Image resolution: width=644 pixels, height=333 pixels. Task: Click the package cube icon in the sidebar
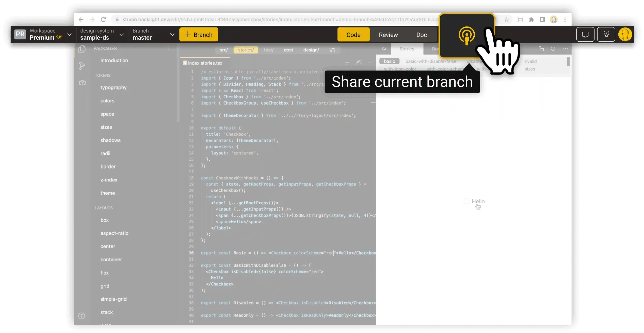coord(82,83)
